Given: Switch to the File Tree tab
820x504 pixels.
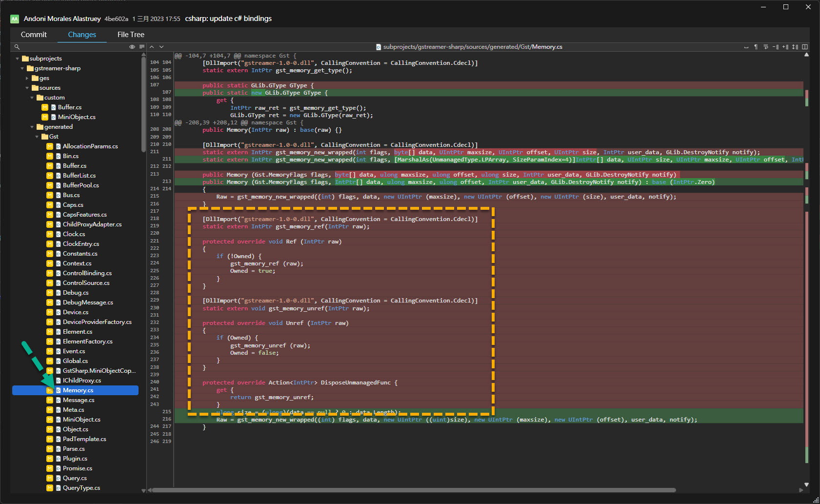Looking at the screenshot, I should (x=131, y=35).
